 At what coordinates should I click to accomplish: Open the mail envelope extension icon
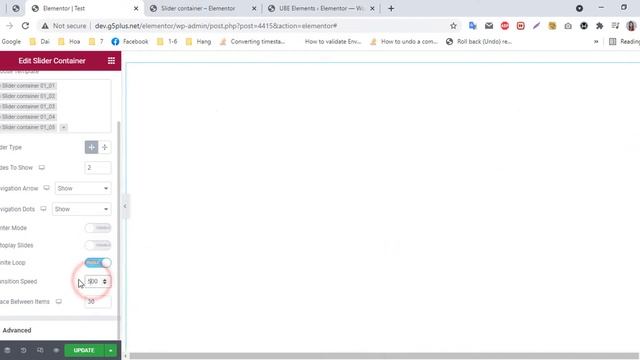point(489,26)
